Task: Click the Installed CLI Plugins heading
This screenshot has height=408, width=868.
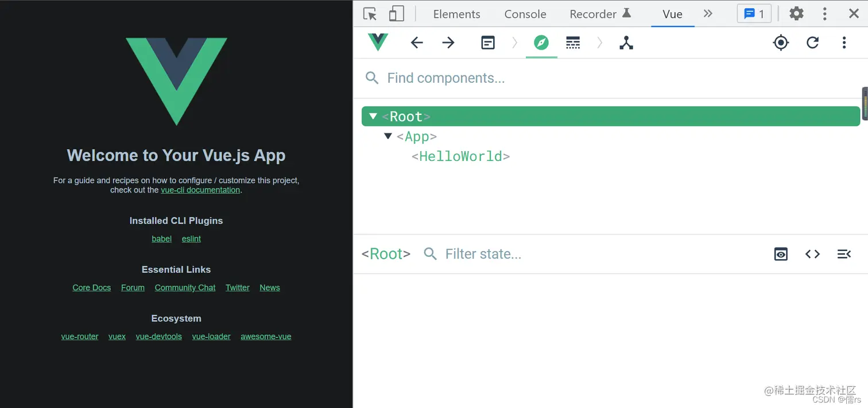Action: [176, 221]
